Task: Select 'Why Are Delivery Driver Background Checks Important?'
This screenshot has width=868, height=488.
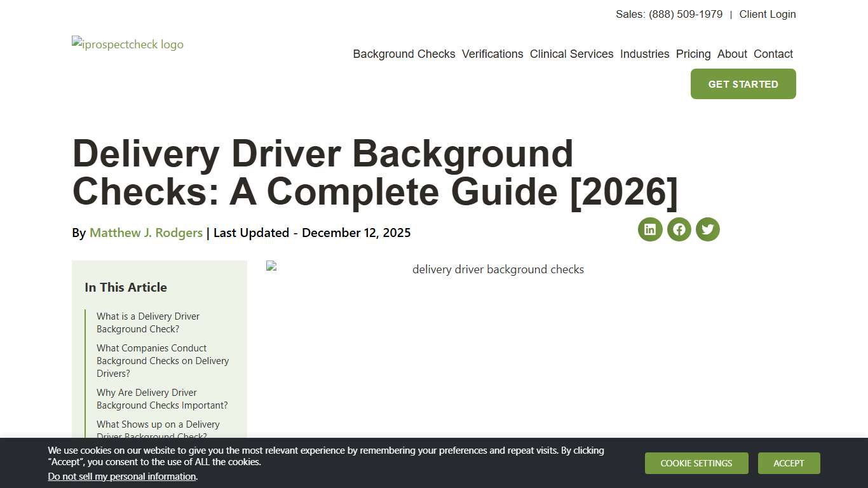Action: 162,398
